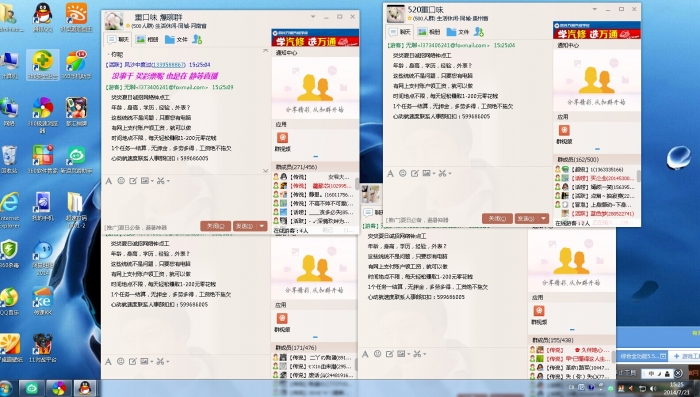Screen dimensions: 700x397
Task: Click 发送(S) button in 520重口味
Action: pyautogui.click(x=527, y=218)
